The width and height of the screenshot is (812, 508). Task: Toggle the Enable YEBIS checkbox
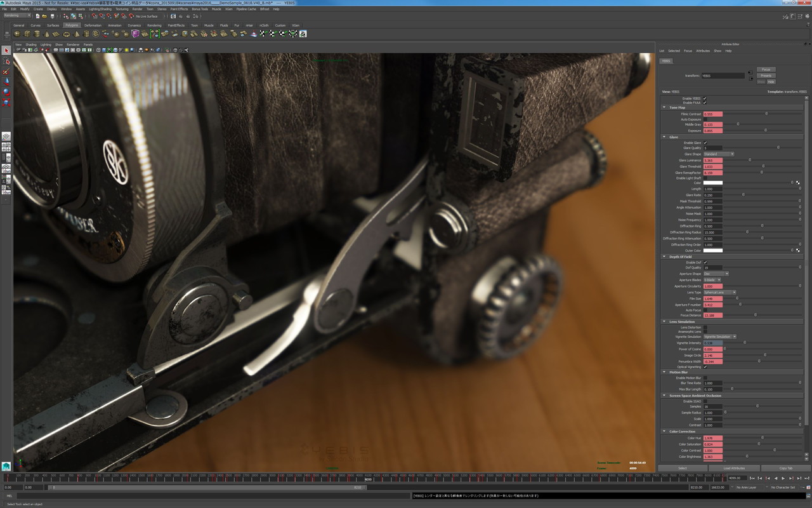point(705,98)
